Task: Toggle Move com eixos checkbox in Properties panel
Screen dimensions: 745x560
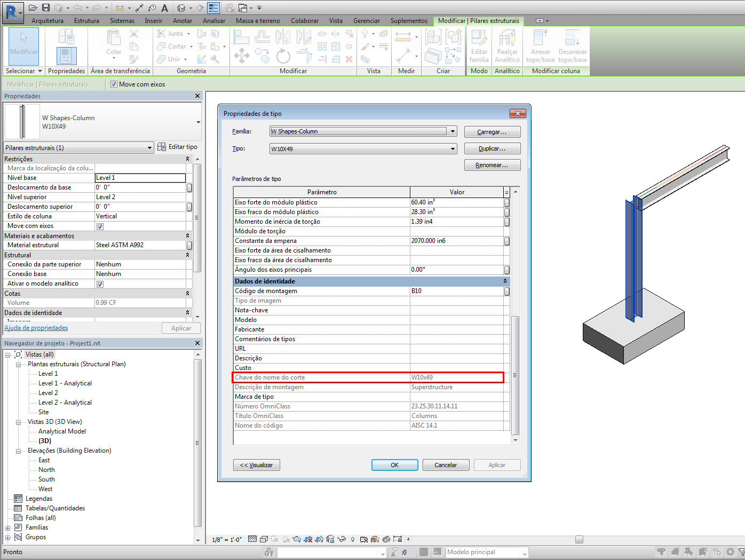Action: pos(100,226)
